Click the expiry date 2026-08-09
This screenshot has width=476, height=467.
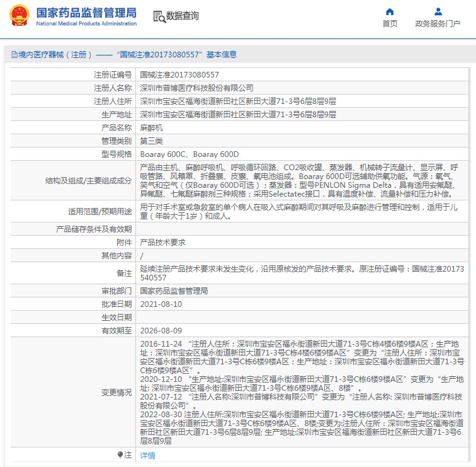[x=161, y=330]
